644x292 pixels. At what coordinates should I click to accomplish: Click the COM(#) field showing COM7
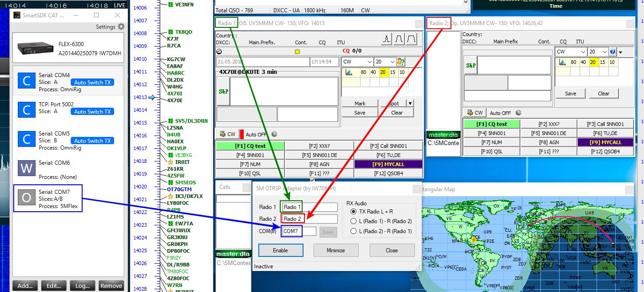click(x=299, y=232)
